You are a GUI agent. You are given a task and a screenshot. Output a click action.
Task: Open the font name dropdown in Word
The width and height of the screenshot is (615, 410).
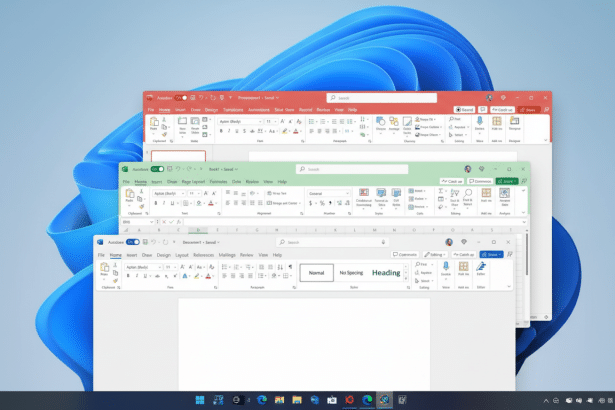(x=160, y=267)
